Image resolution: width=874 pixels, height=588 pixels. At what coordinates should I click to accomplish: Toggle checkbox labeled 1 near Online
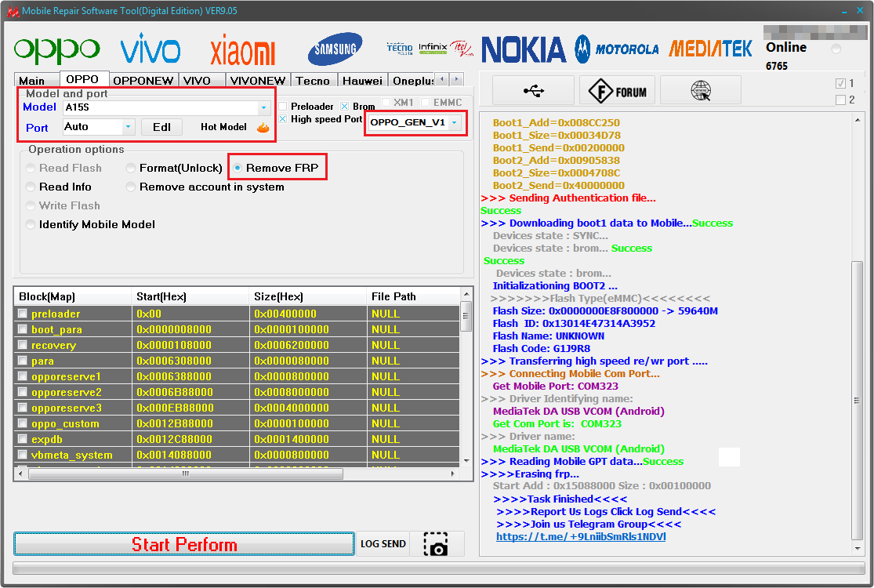840,84
